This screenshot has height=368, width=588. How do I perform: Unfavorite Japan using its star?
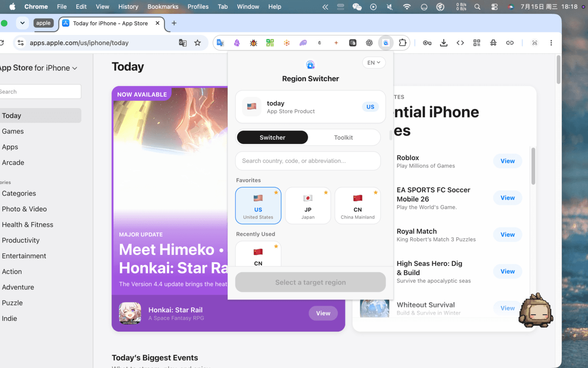326,193
